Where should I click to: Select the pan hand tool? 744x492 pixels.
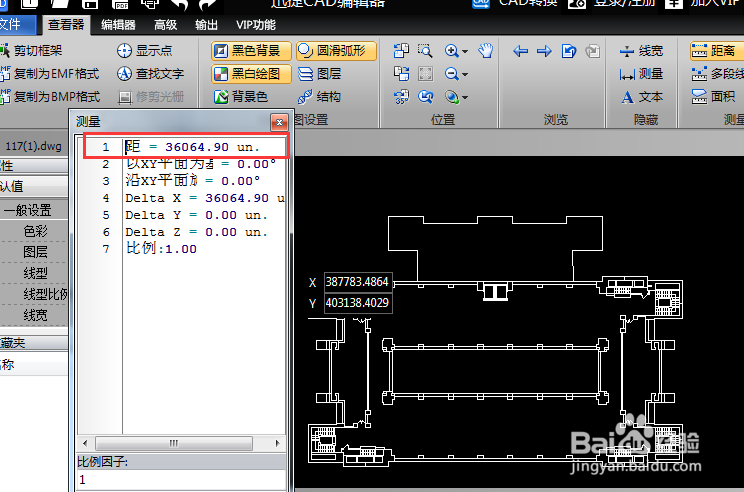pos(486,50)
